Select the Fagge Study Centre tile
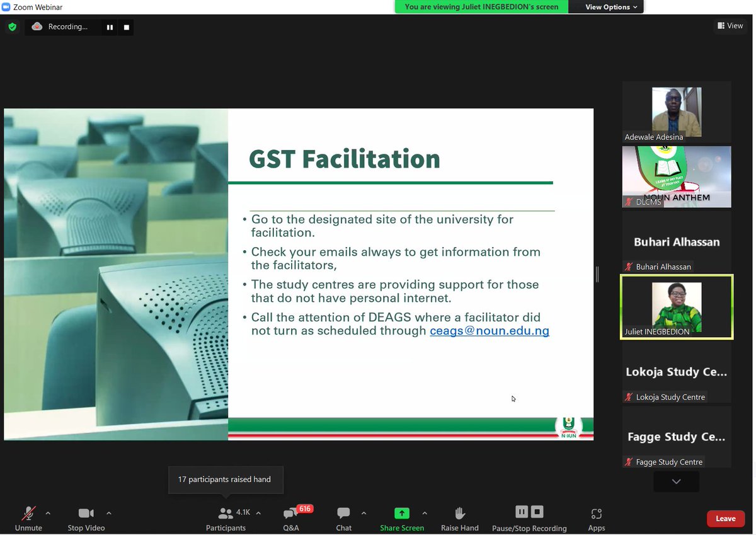Viewport: 756px width, 535px height. (x=677, y=437)
